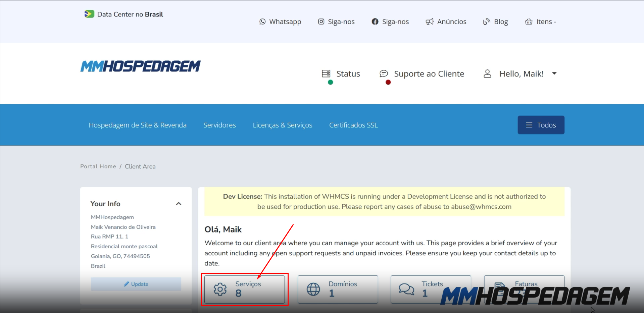Image resolution: width=644 pixels, height=313 pixels.
Task: Open the Domínios 1 tile
Action: 338,290
